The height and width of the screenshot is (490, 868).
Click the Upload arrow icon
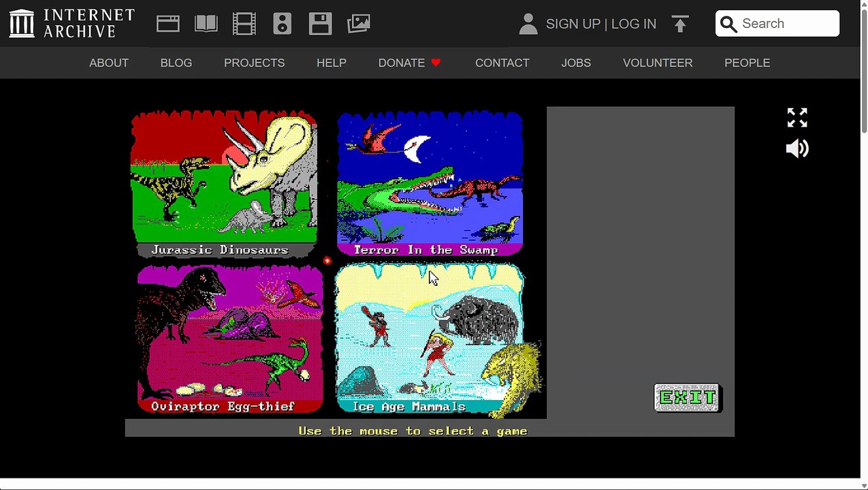coord(680,24)
